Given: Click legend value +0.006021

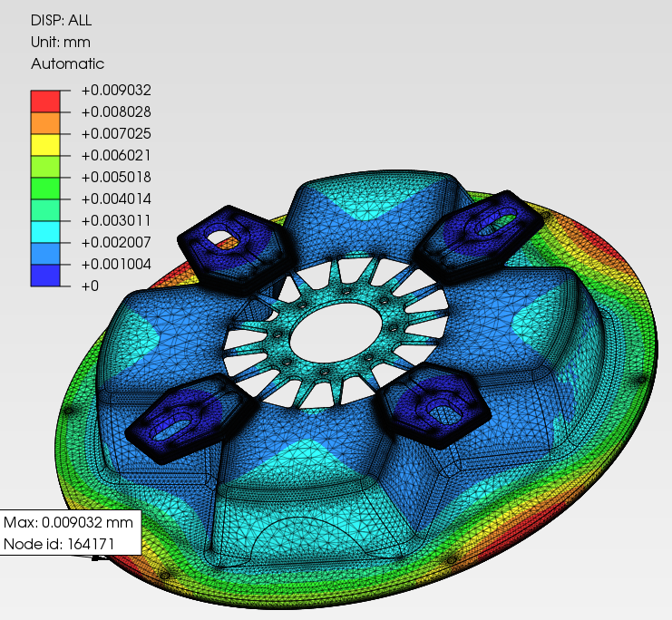Looking at the screenshot, I should [x=116, y=155].
